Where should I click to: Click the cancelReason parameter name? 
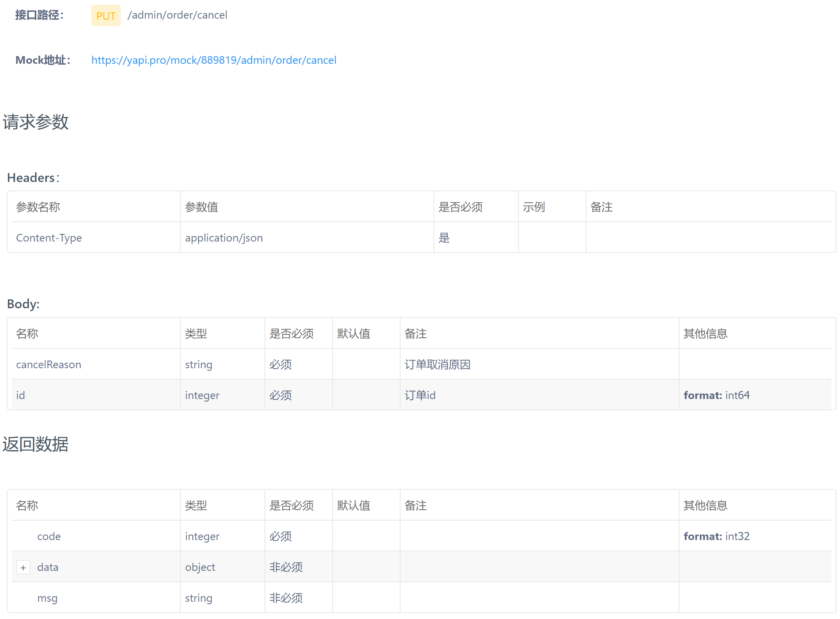tap(49, 364)
